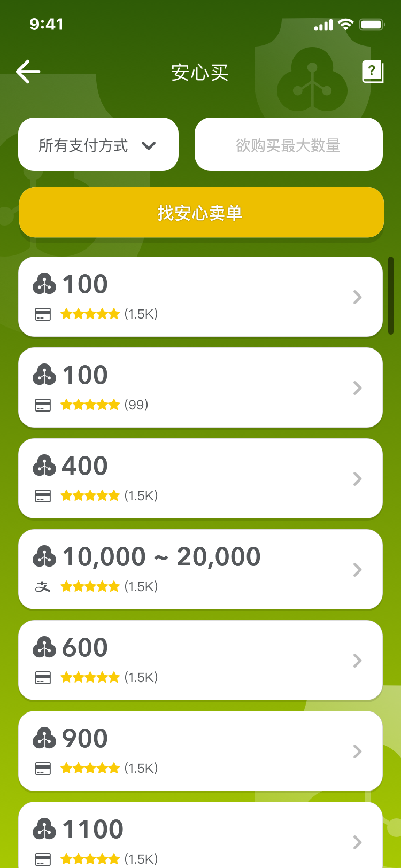Expand the 400 listing chevron

coord(358,479)
